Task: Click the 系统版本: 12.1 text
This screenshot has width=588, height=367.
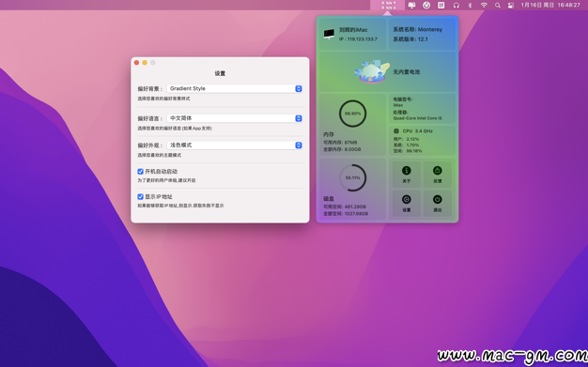Action: pos(410,39)
